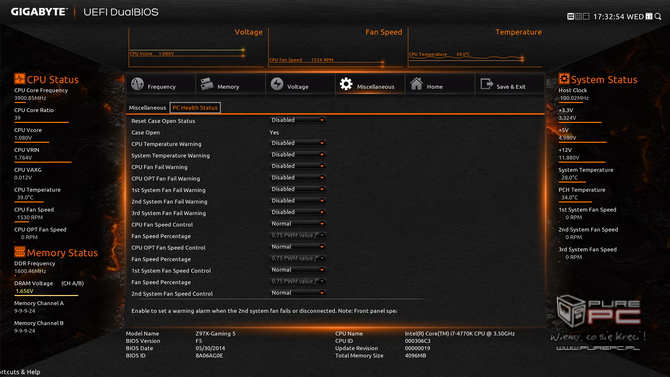The image size is (670, 377).
Task: Select the Case Open row label
Action: click(146, 133)
